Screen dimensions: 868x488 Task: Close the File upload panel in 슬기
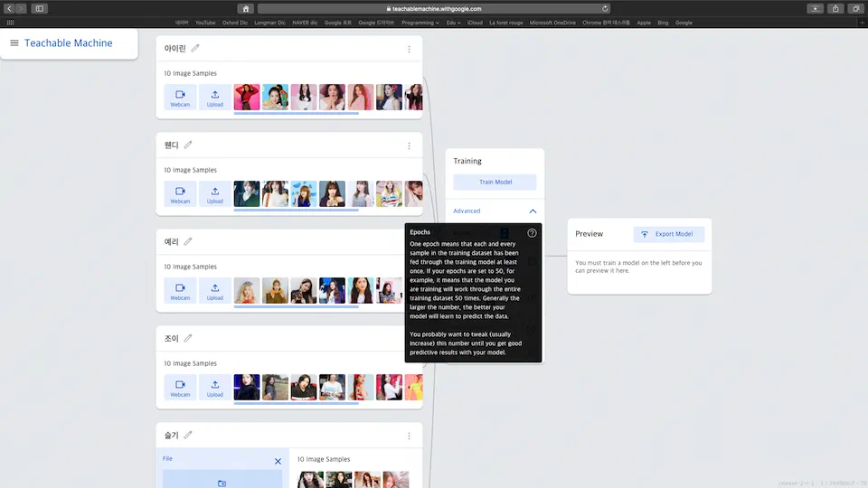coord(278,461)
